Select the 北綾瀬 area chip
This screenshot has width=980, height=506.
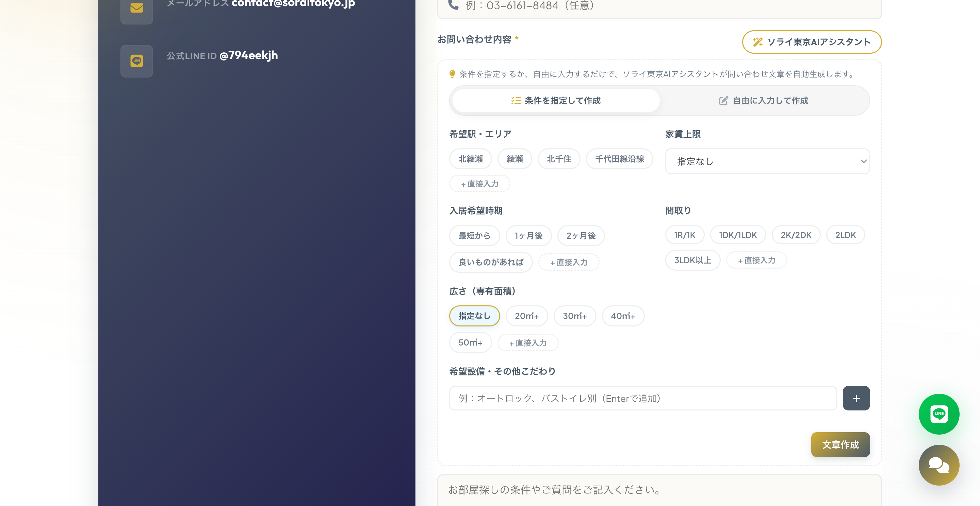[470, 158]
